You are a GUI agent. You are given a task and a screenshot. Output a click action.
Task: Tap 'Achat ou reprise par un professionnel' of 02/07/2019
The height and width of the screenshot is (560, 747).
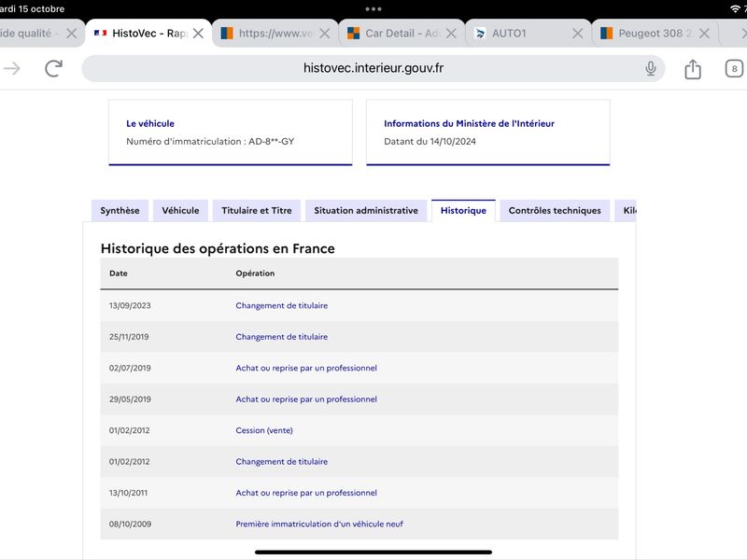click(x=306, y=368)
